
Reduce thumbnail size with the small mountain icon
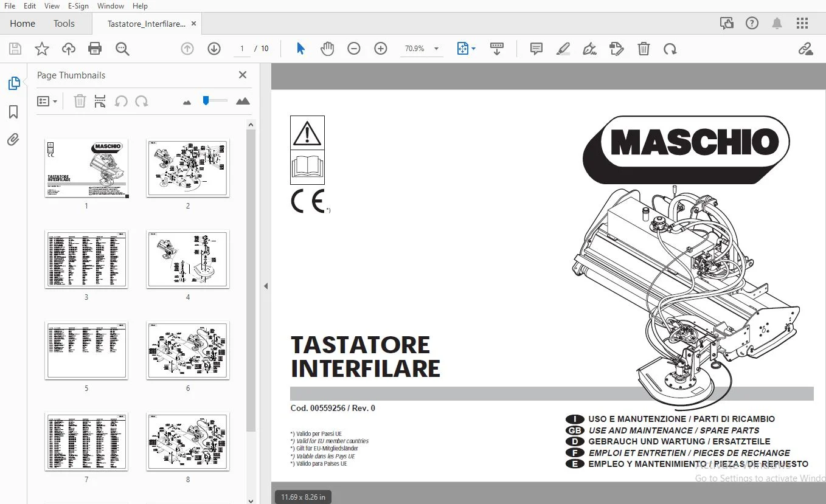[187, 102]
